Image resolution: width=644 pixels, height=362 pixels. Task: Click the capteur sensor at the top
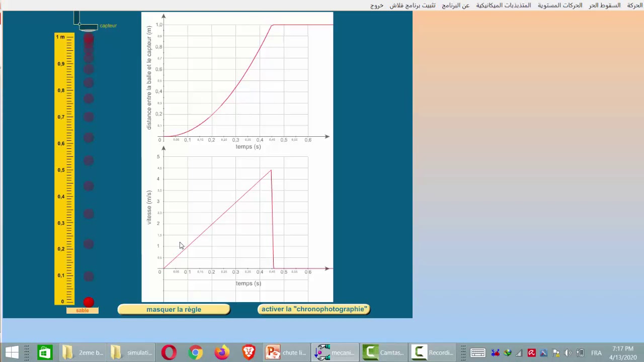89,27
